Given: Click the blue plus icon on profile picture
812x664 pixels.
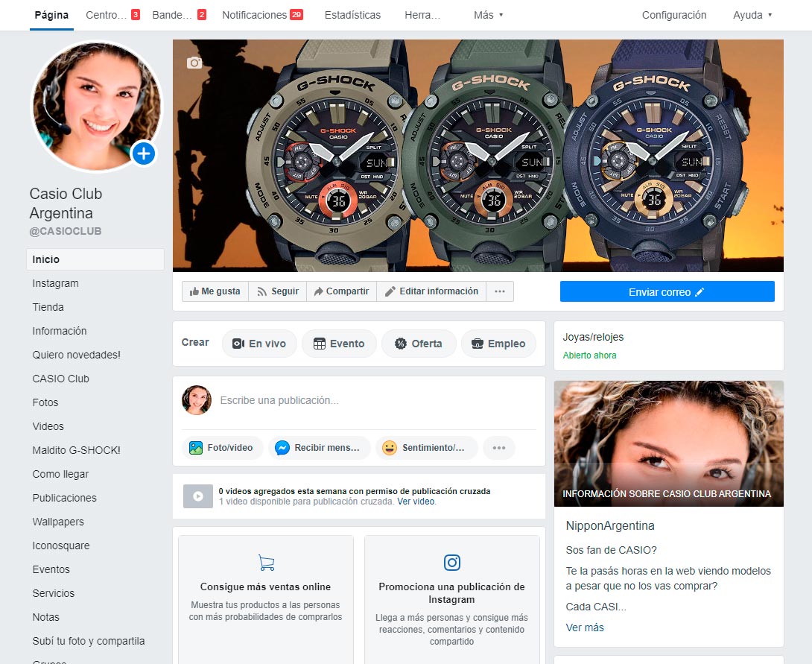Looking at the screenshot, I should tap(144, 154).
